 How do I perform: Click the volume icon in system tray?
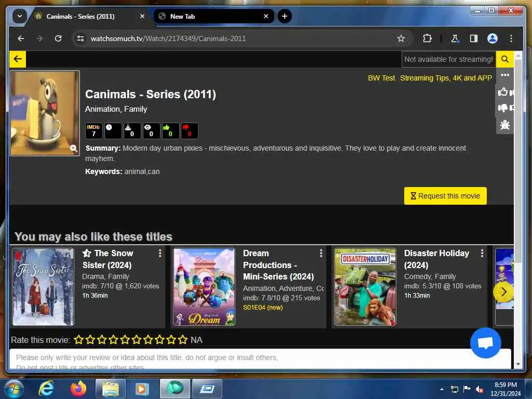tap(479, 390)
